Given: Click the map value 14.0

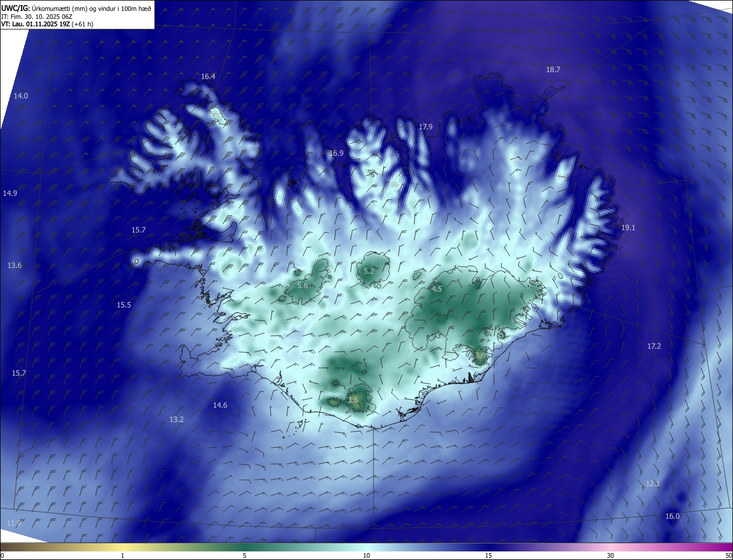Looking at the screenshot, I should click(21, 96).
